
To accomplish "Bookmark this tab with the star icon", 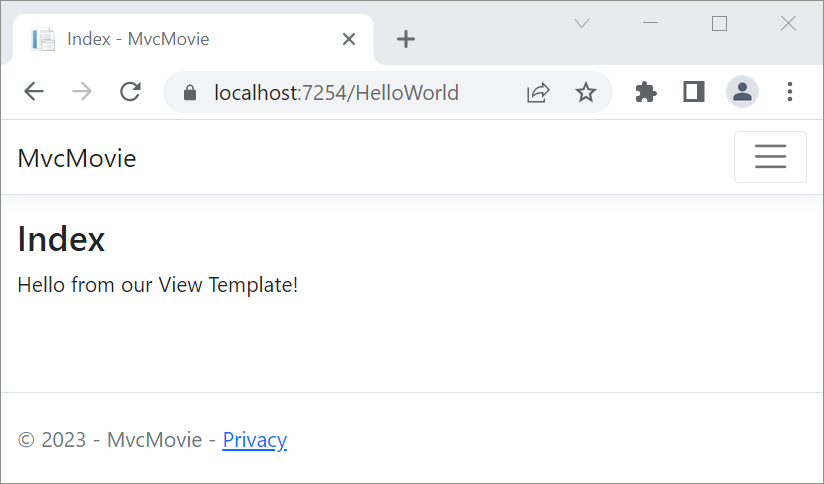I will (586, 93).
